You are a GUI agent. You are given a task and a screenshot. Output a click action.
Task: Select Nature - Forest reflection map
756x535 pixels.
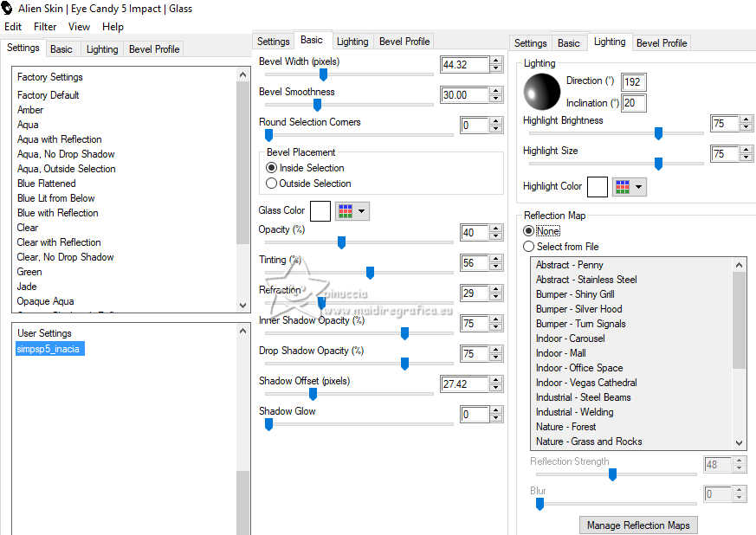click(566, 427)
